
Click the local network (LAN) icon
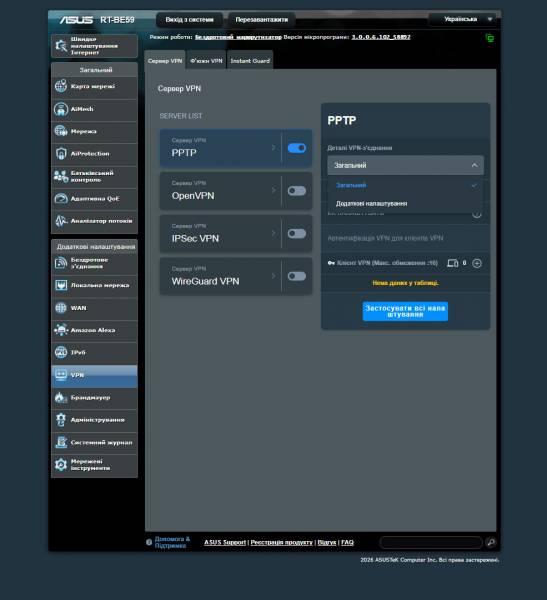click(61, 285)
